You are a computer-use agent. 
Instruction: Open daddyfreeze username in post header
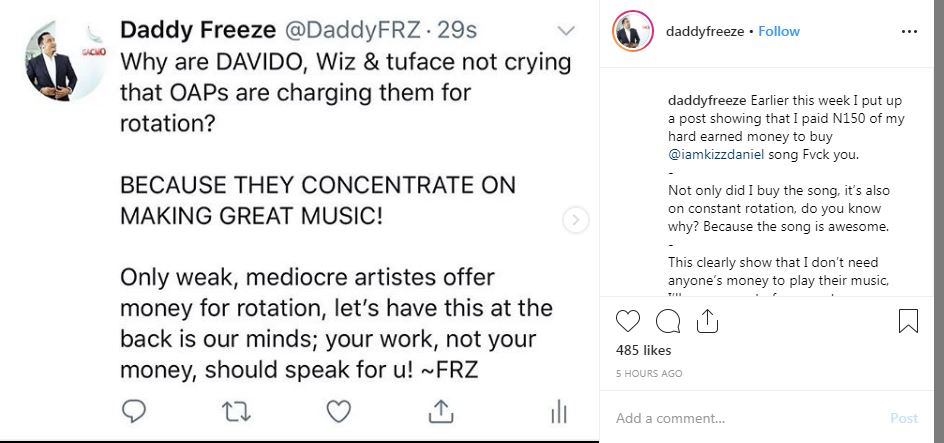[704, 32]
